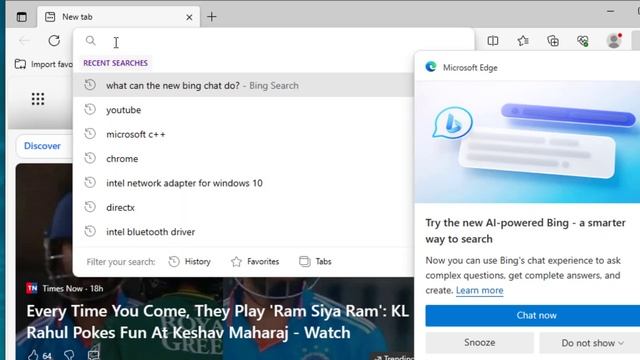
Task: Click history clock icon beside 'youtube'
Action: 90,109
